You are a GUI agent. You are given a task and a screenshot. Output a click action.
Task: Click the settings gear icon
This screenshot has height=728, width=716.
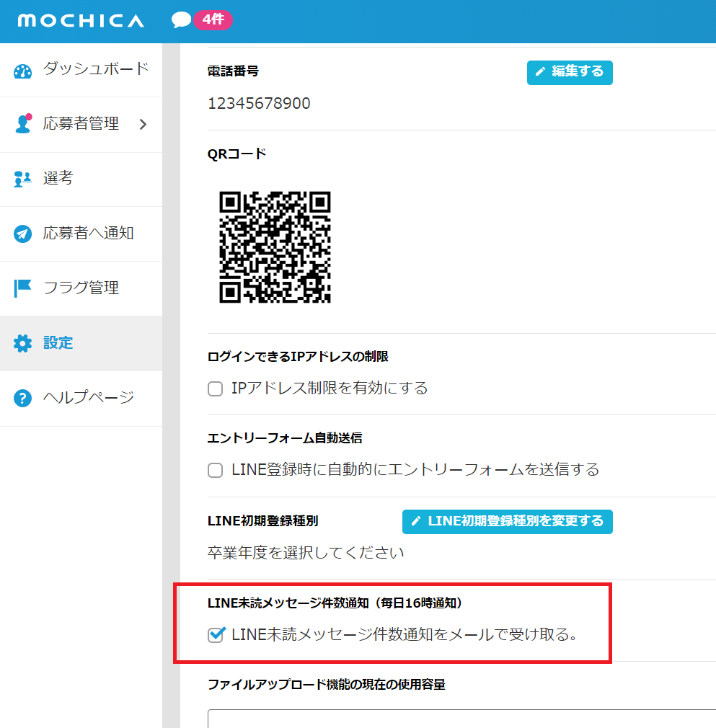23,343
